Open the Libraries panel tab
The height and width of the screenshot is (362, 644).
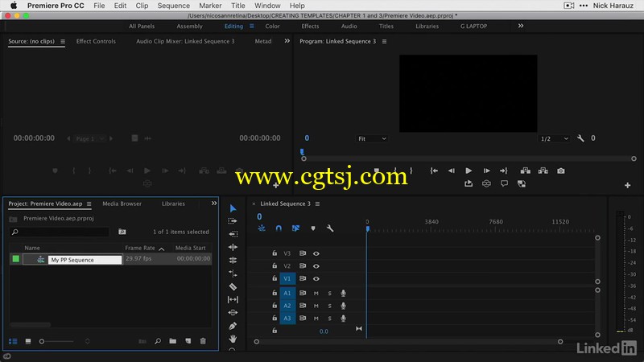(173, 204)
